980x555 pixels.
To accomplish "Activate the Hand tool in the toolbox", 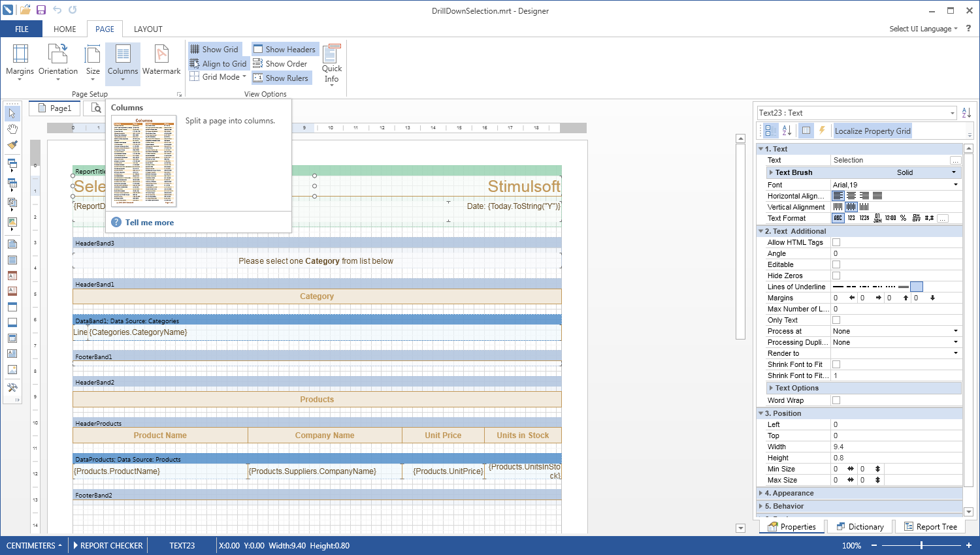I will [x=12, y=129].
